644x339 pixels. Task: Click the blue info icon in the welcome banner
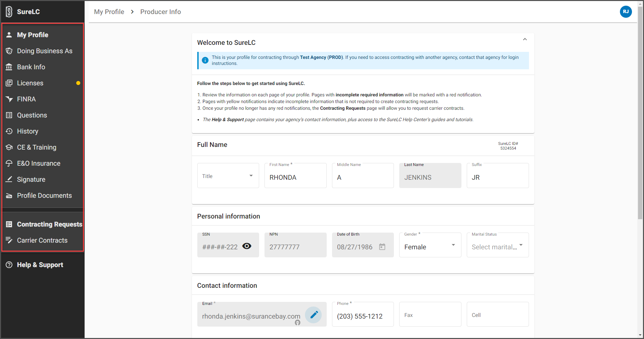[205, 60]
